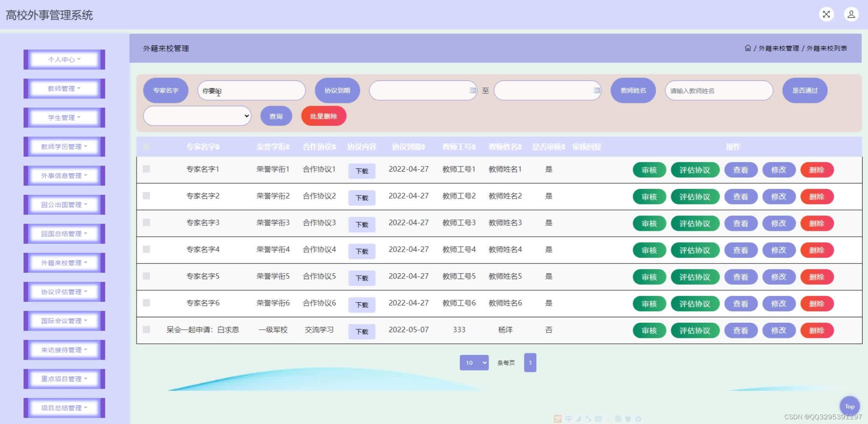Check the row for 专家名字2
The width and height of the screenshot is (868, 424).
(146, 196)
